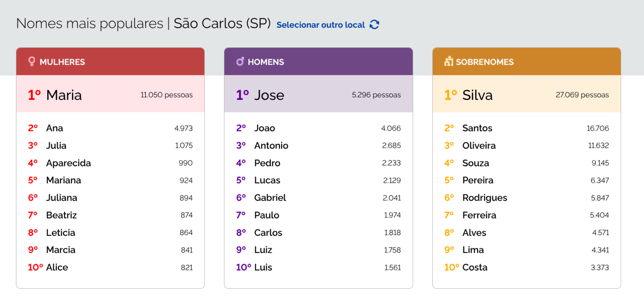Click the top female name Maria

coord(64,95)
